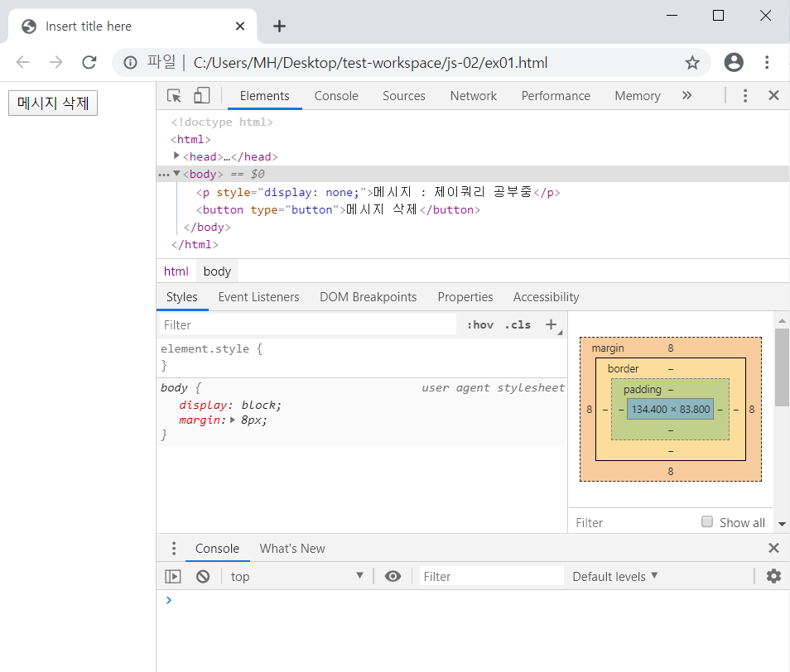Open DevTools customize three-dot menu
This screenshot has width=790, height=672.
point(745,96)
